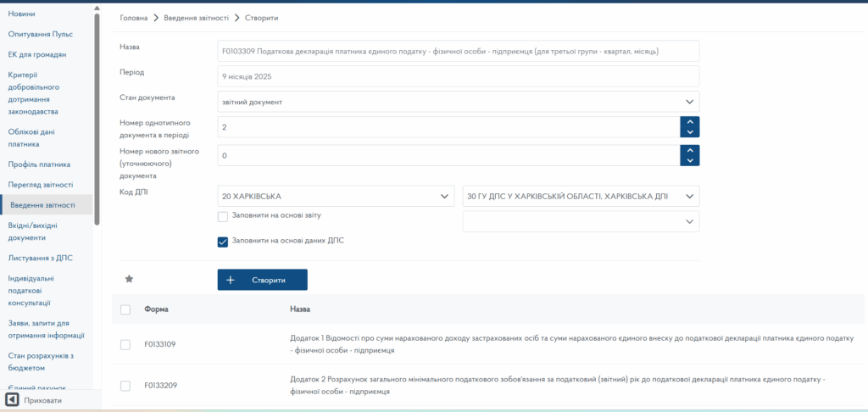Increase Номер нового звітного stepper up arrow

point(690,150)
